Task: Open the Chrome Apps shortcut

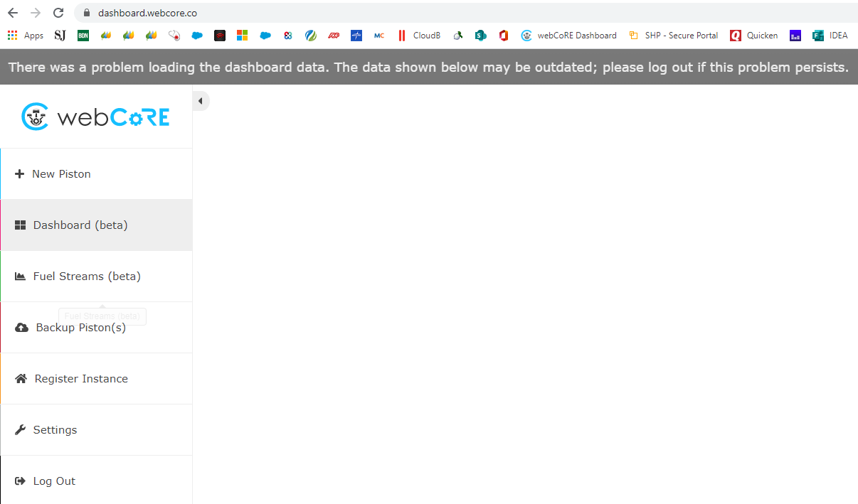Action: click(26, 36)
